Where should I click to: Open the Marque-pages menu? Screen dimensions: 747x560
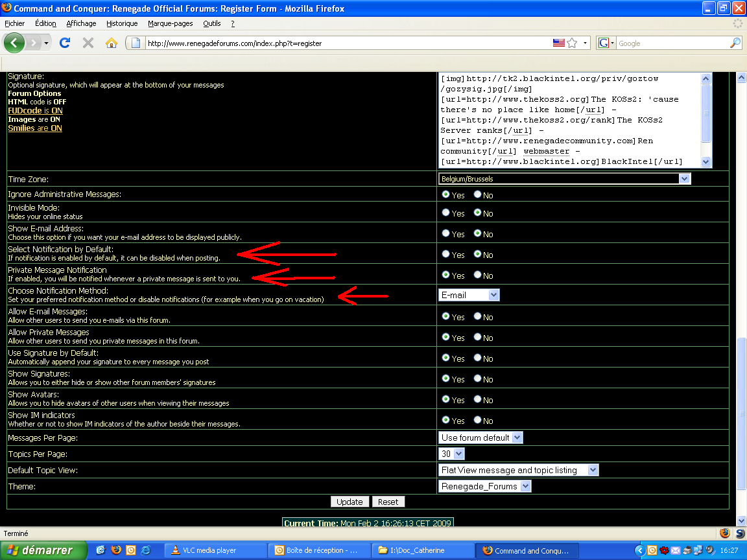pyautogui.click(x=170, y=23)
